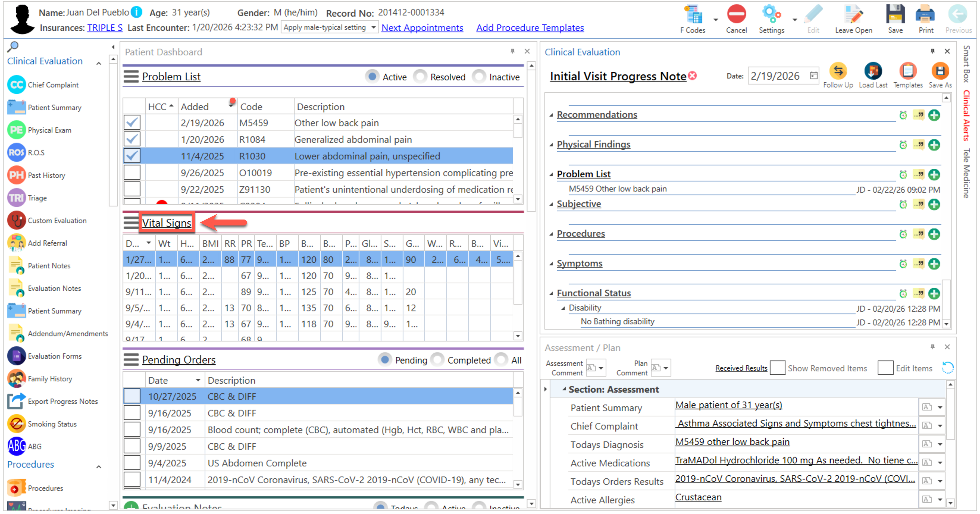
Task: Open the Tele Medicine side tab
Action: 967,173
